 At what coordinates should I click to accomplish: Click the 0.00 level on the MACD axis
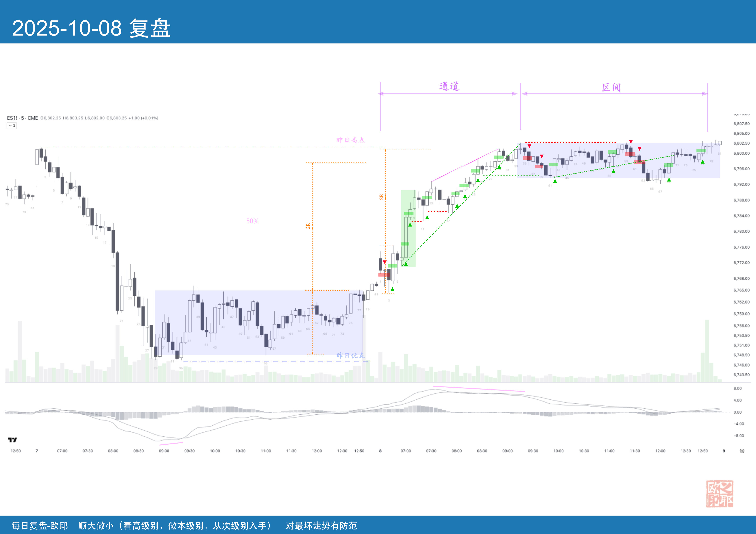(x=737, y=412)
